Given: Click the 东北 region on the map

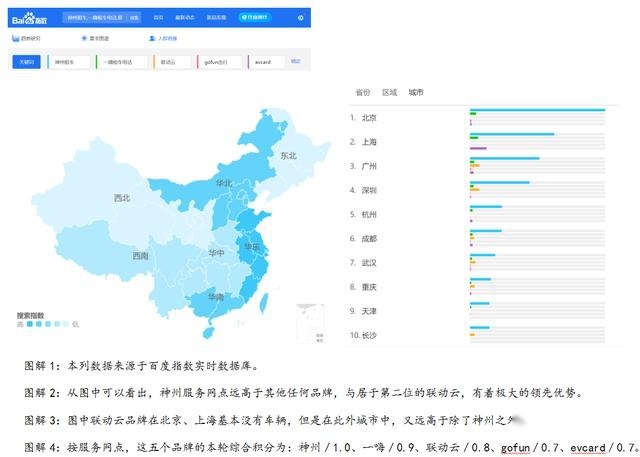Looking at the screenshot, I should point(288,155).
